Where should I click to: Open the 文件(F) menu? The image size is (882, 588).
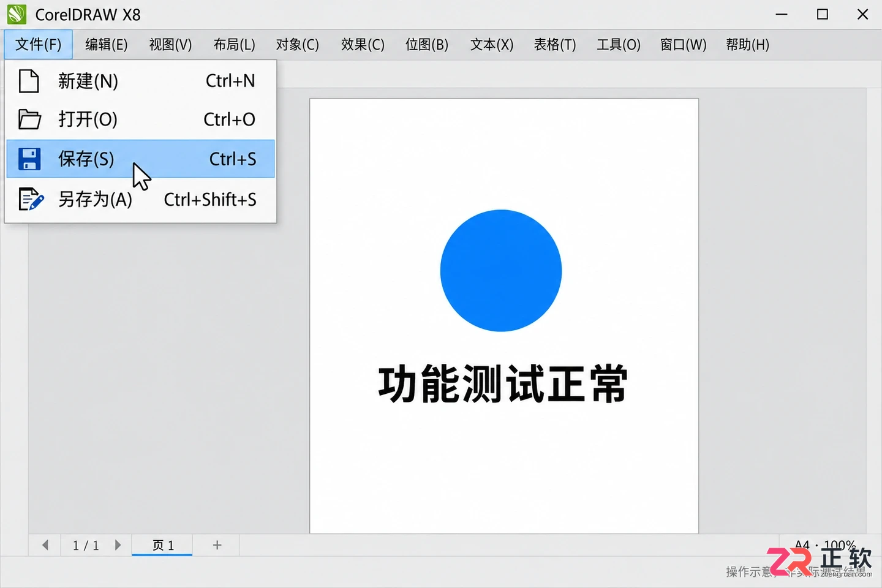click(x=38, y=45)
